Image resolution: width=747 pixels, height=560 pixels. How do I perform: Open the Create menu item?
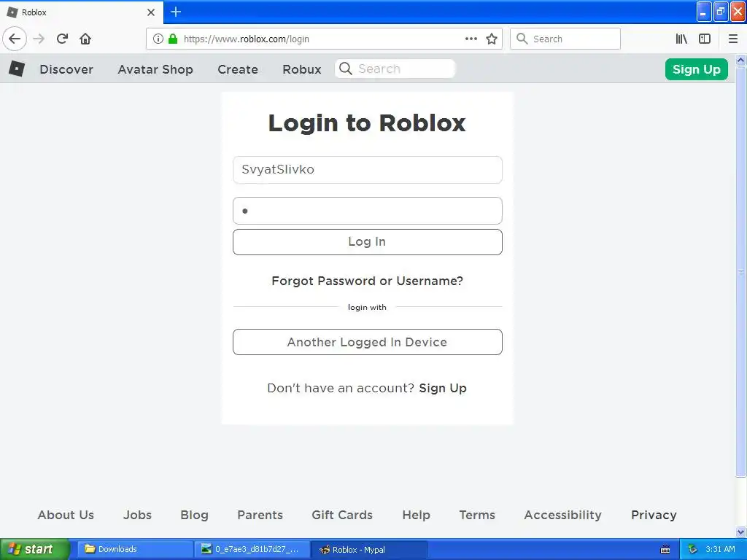[x=238, y=69]
